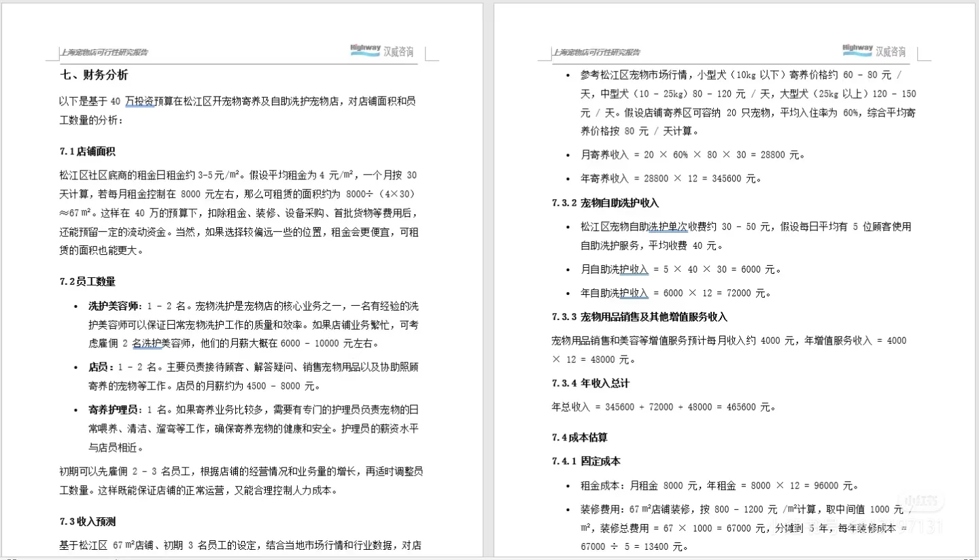
Task: Click the heading 7.3.3 宠物用品销售及其他增值服务收入
Action: (x=639, y=317)
